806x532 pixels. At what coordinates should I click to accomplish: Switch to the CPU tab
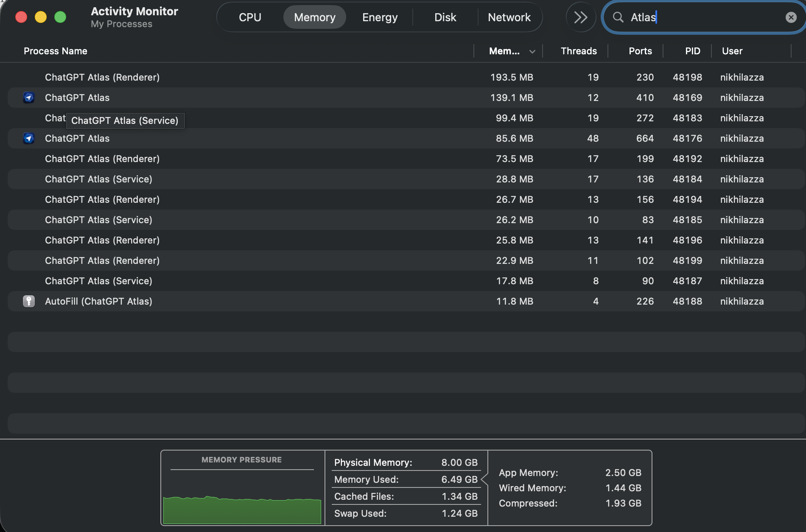[x=250, y=17]
